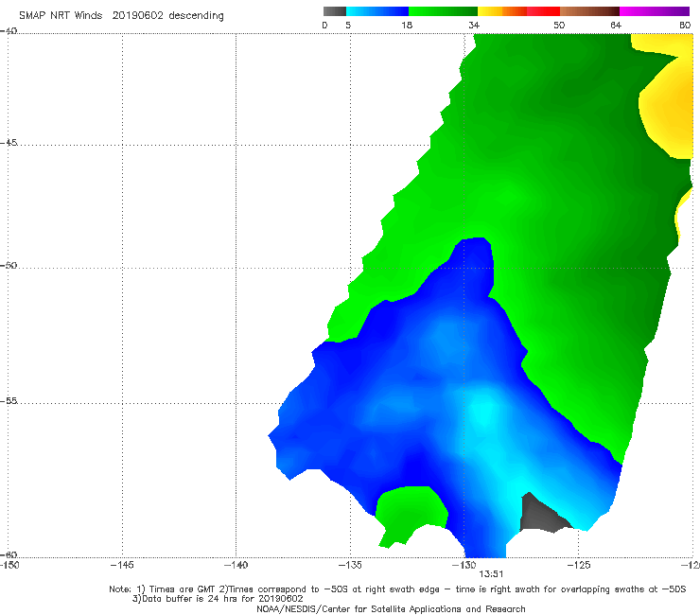Click the '13:51' swath time label
700x615 pixels.
click(x=491, y=574)
